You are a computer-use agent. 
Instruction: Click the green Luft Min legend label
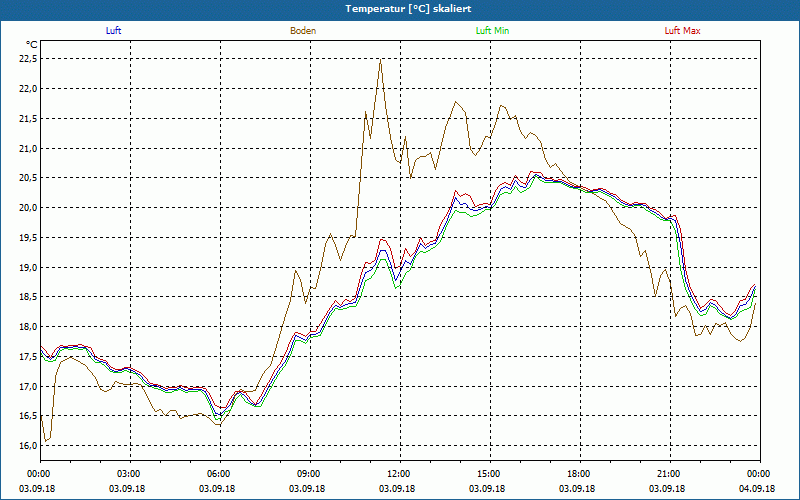click(x=492, y=31)
